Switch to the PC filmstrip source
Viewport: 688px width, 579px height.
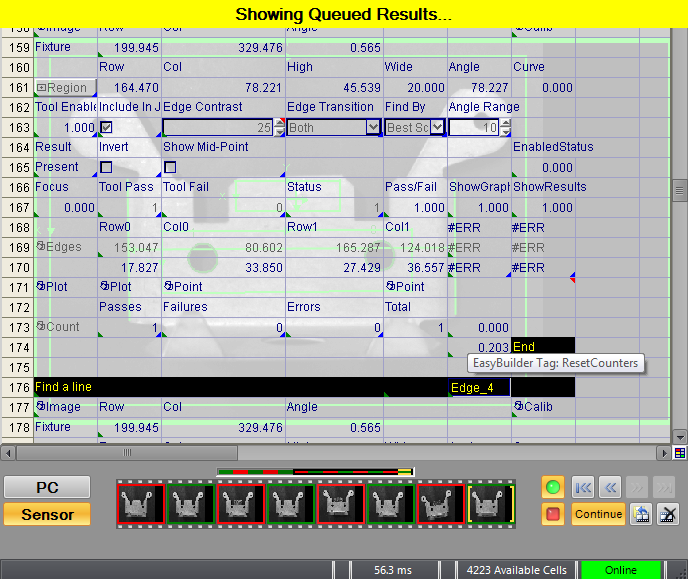click(x=47, y=487)
